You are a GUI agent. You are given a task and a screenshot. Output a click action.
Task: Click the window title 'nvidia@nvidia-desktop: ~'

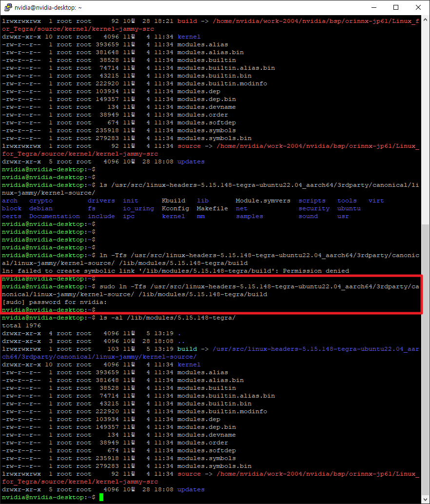click(x=48, y=7)
